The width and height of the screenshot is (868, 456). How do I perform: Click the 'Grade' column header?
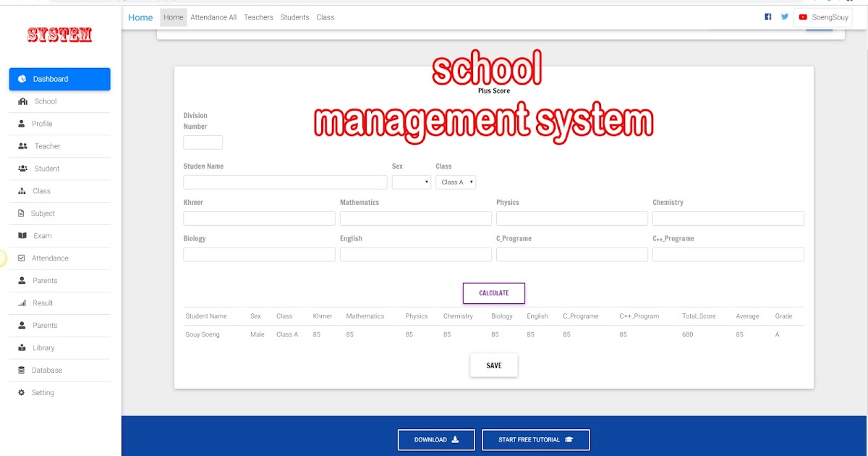point(783,316)
